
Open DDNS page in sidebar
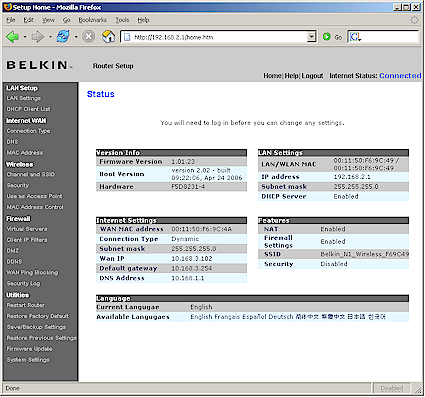[x=14, y=262]
